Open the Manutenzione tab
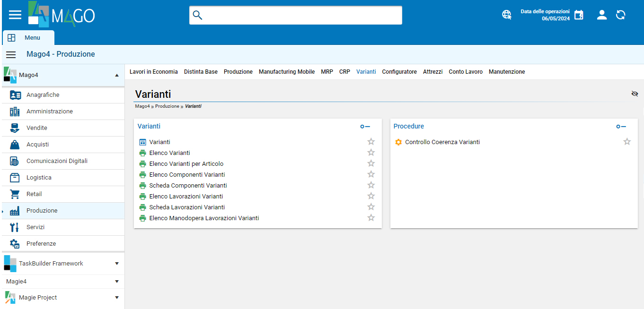644x309 pixels. pos(507,72)
